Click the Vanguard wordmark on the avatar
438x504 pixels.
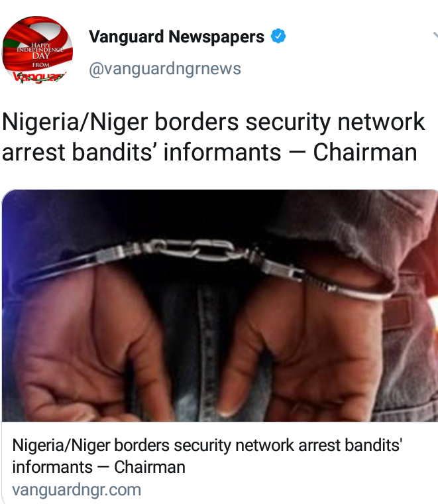[x=38, y=77]
